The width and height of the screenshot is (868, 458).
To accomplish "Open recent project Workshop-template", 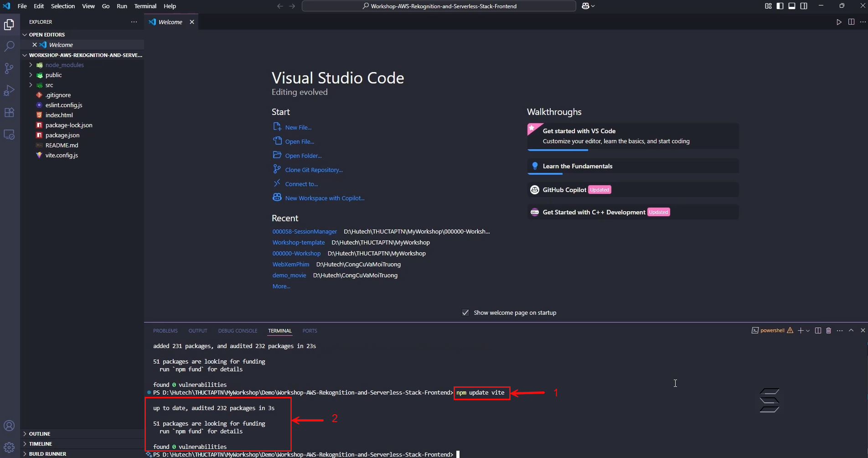I will [x=299, y=242].
